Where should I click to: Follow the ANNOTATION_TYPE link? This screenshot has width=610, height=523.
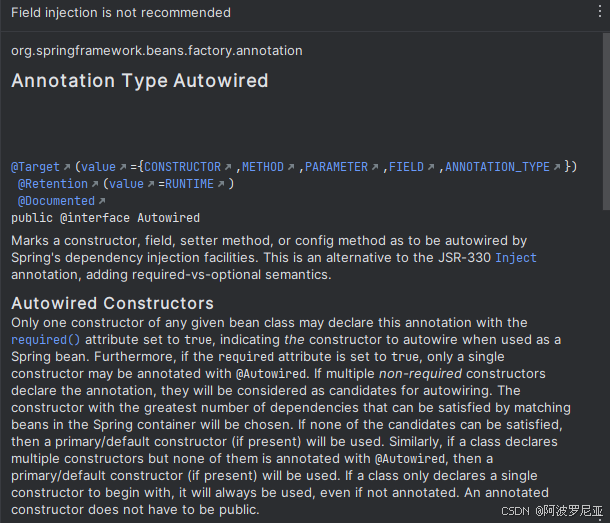point(498,167)
